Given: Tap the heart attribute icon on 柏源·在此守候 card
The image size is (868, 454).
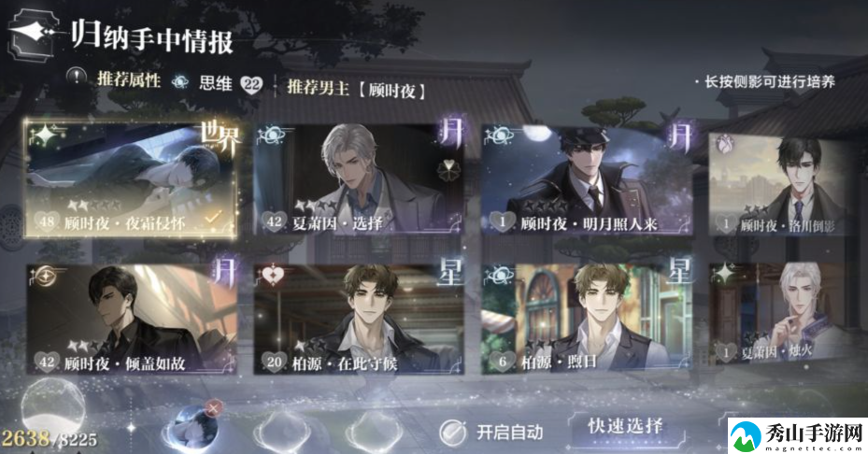Looking at the screenshot, I should click(x=272, y=276).
